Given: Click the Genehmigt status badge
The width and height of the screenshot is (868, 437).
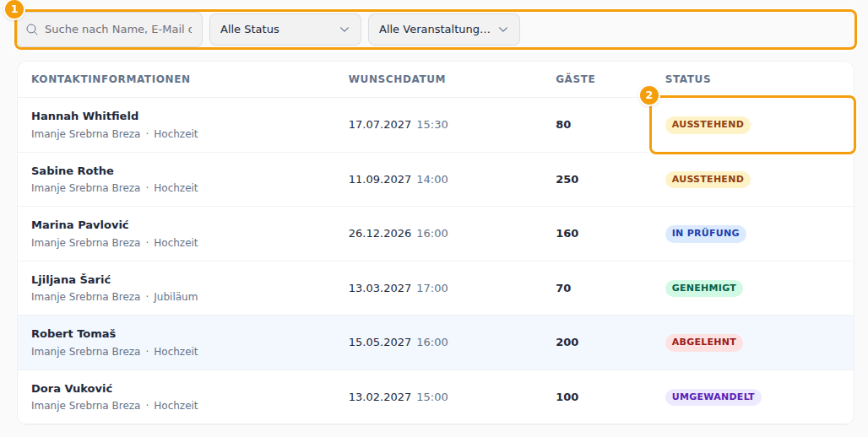Looking at the screenshot, I should coord(703,289).
